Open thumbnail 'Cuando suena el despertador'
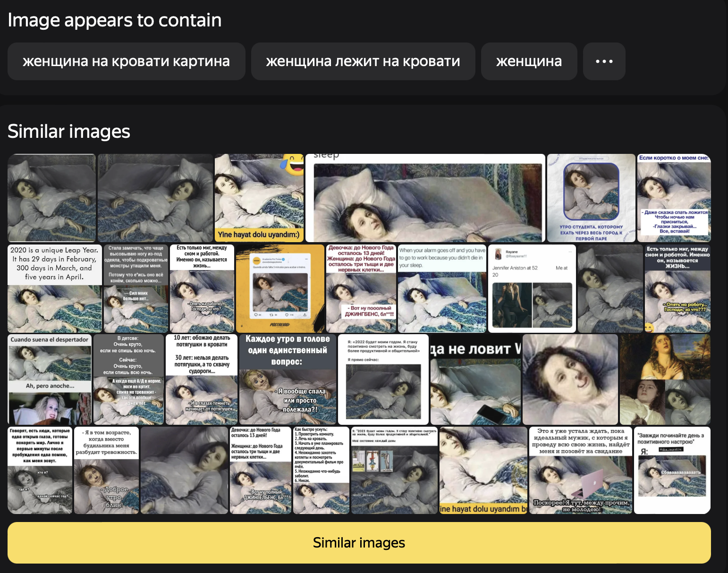The width and height of the screenshot is (728, 573). [x=50, y=379]
